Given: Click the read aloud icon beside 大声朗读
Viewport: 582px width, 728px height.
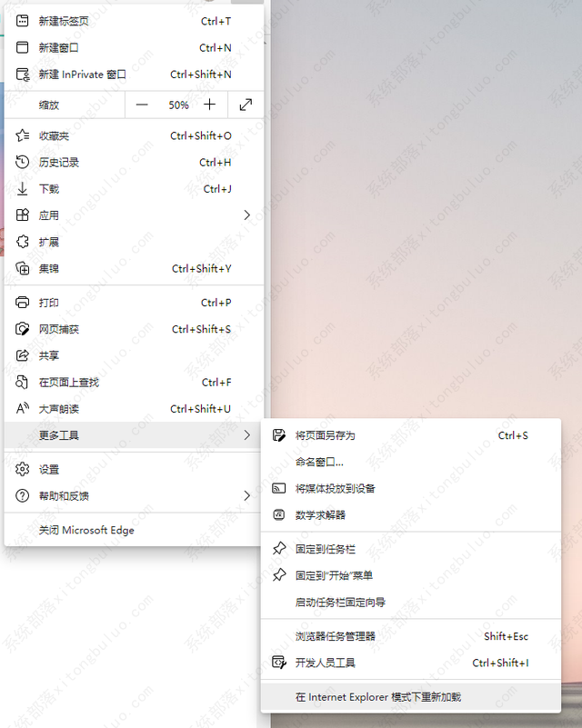Looking at the screenshot, I should (x=23, y=409).
